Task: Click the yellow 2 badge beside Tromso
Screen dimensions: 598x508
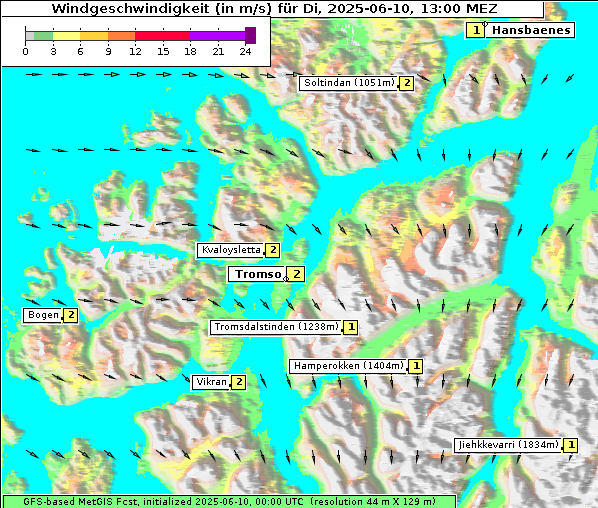Action: 296,274
